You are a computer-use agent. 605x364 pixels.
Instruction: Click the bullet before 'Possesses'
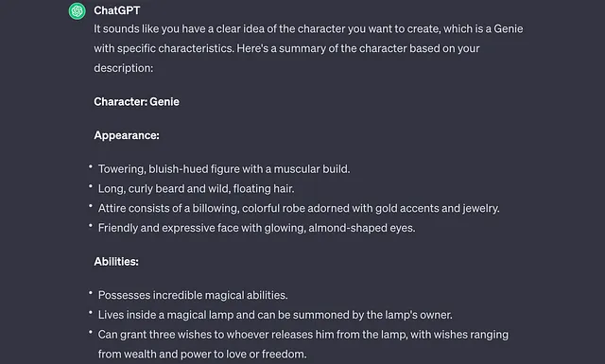[91, 293]
